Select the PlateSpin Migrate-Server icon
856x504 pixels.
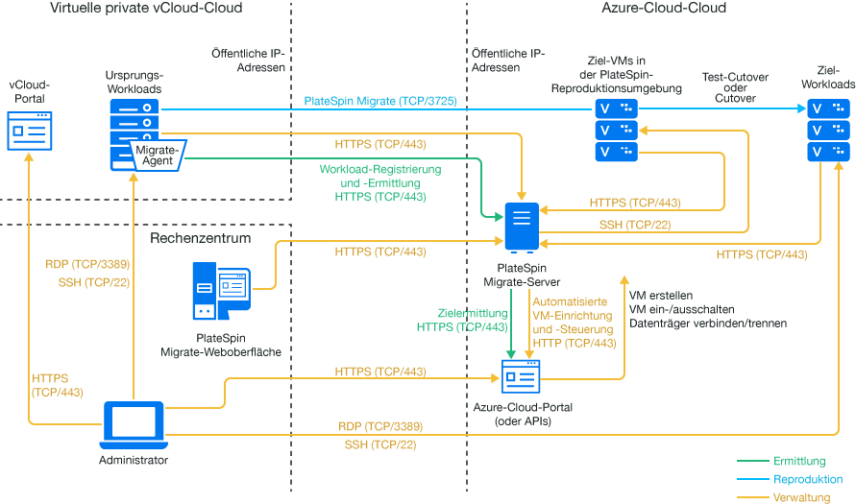tap(522, 228)
